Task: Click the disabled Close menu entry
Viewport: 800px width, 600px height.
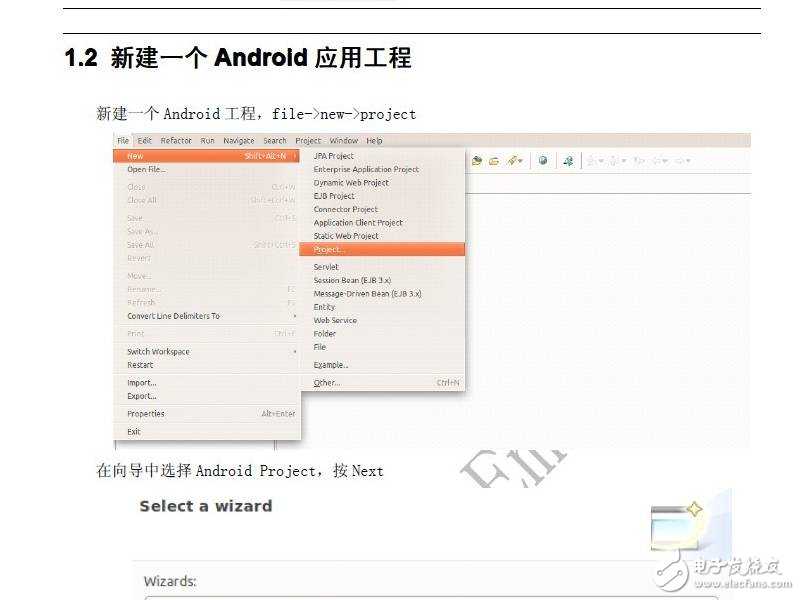Action: pyautogui.click(x=136, y=187)
